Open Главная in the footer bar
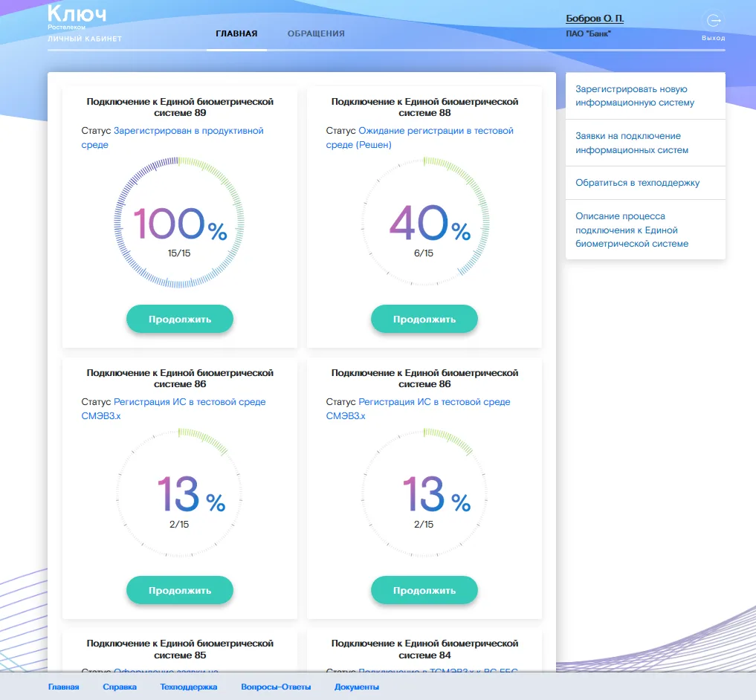This screenshot has width=756, height=700. tap(63, 687)
